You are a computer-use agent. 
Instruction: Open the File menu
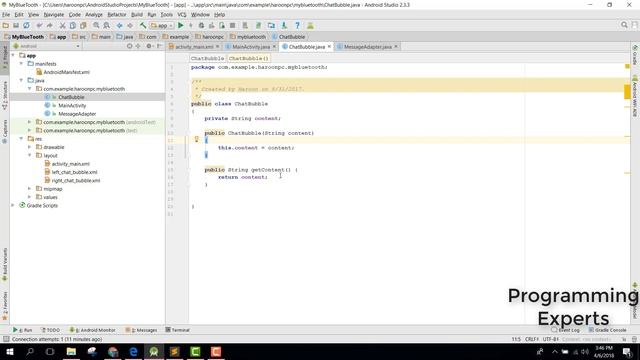6,15
